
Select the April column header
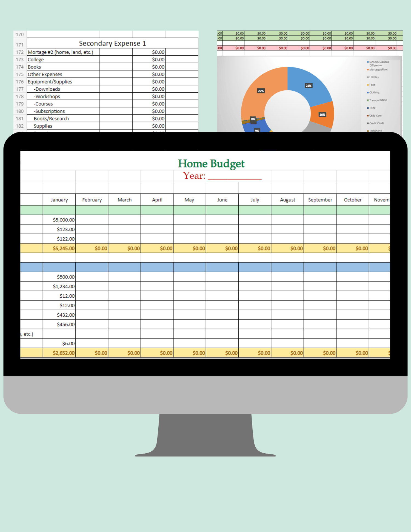157,200
